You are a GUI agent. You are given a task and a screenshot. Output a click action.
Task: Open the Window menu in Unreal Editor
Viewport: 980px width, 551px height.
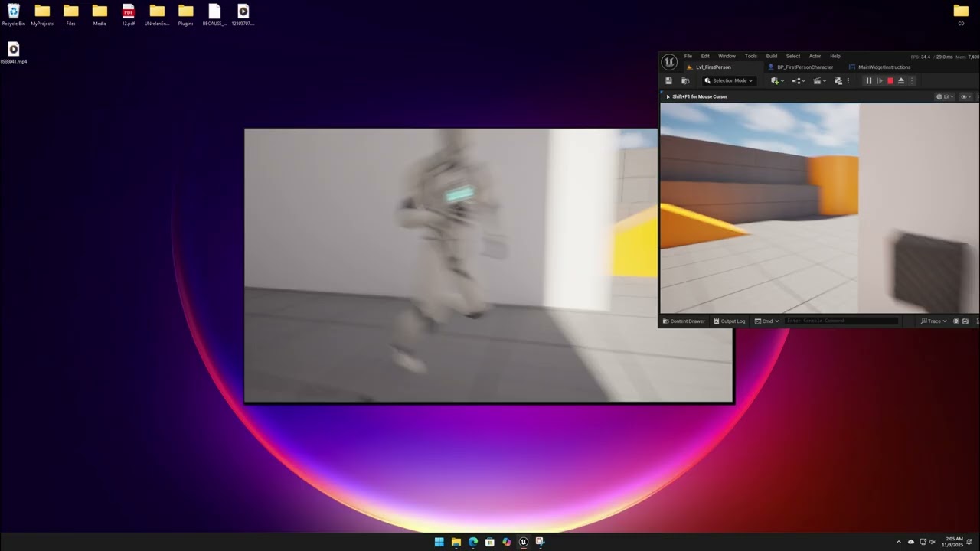pos(727,56)
